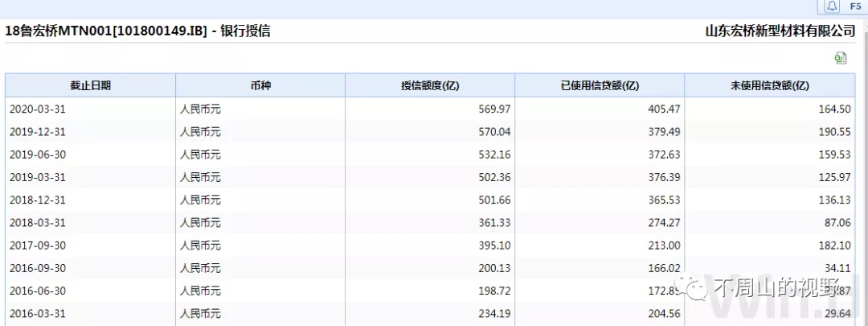
Task: Click unused credit value 29.64
Action: pyautogui.click(x=837, y=314)
